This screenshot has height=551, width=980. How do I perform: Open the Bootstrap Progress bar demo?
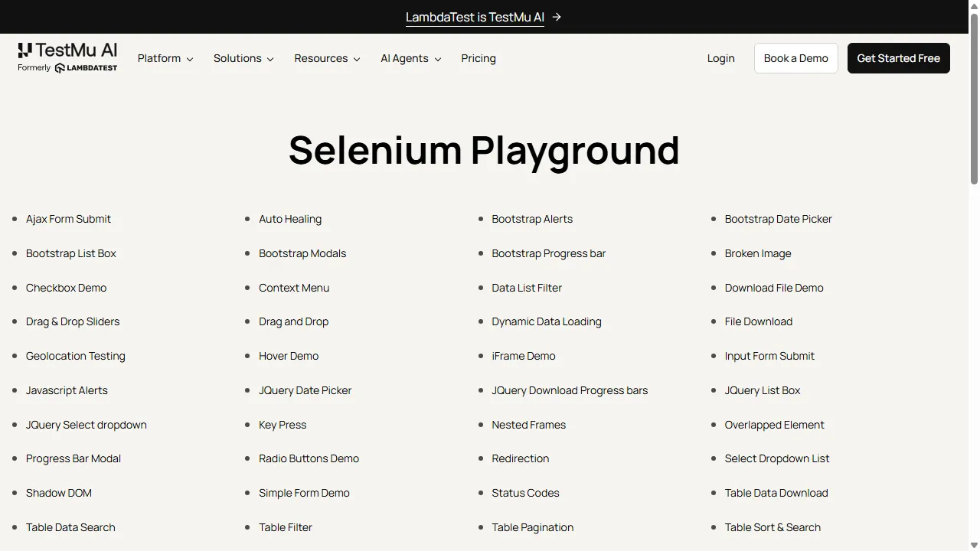(548, 253)
